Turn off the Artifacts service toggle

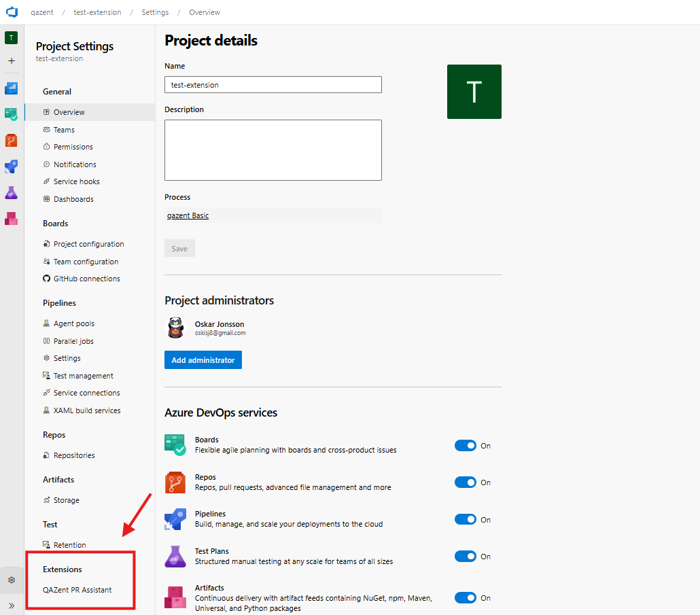pos(465,597)
